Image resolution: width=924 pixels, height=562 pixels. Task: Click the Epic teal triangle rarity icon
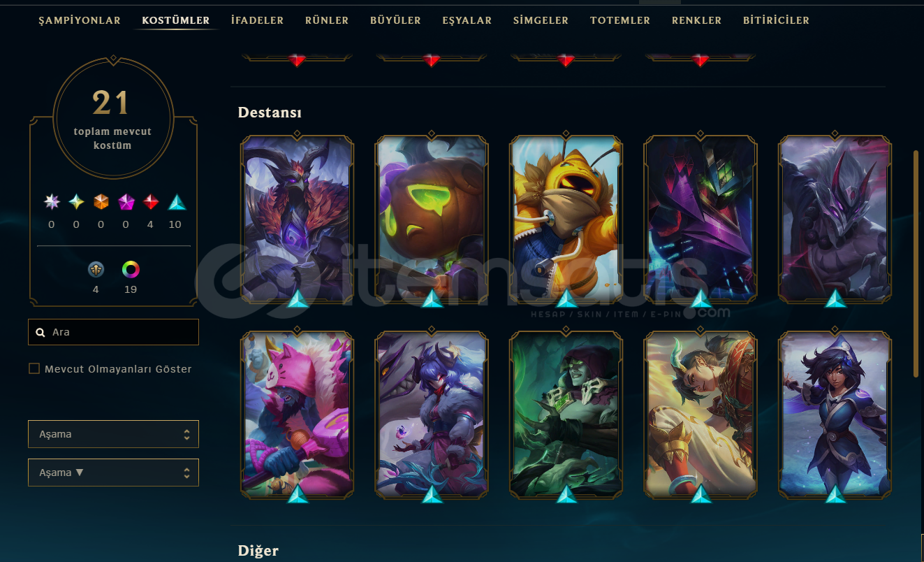click(177, 203)
